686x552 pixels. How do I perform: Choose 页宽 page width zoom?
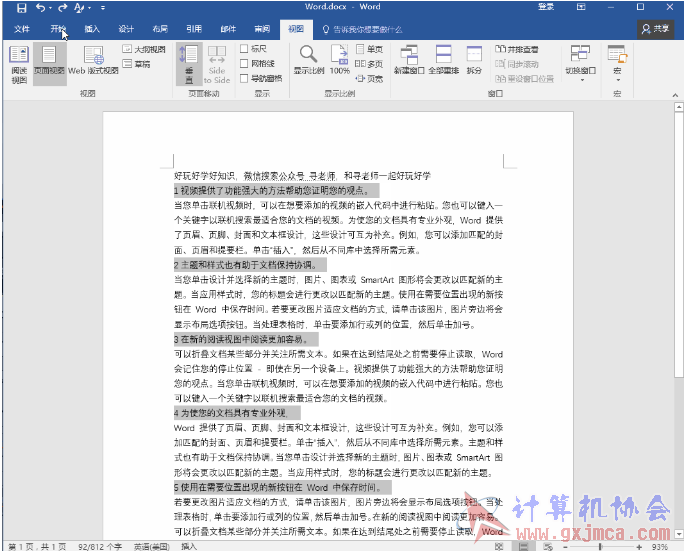point(369,79)
